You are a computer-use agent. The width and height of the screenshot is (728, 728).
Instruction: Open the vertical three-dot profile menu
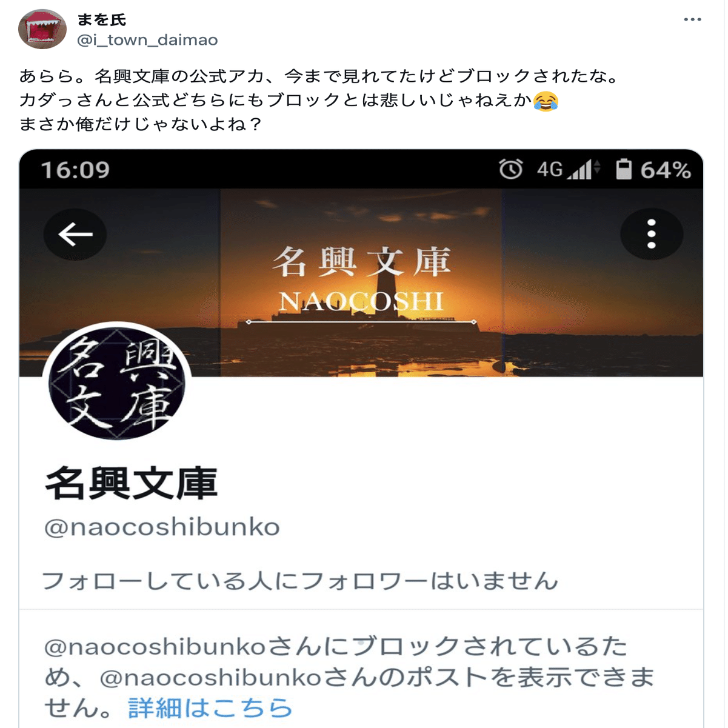(652, 234)
